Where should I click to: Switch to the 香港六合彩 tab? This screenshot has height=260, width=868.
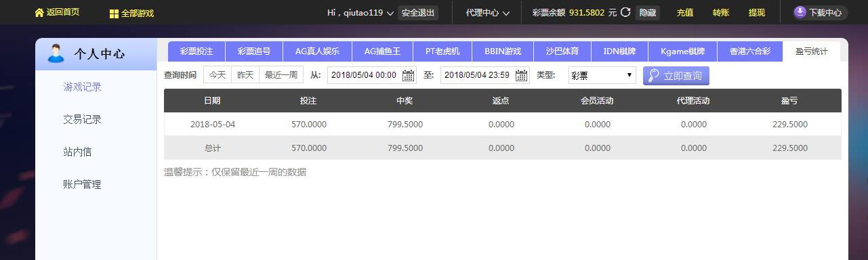point(749,51)
